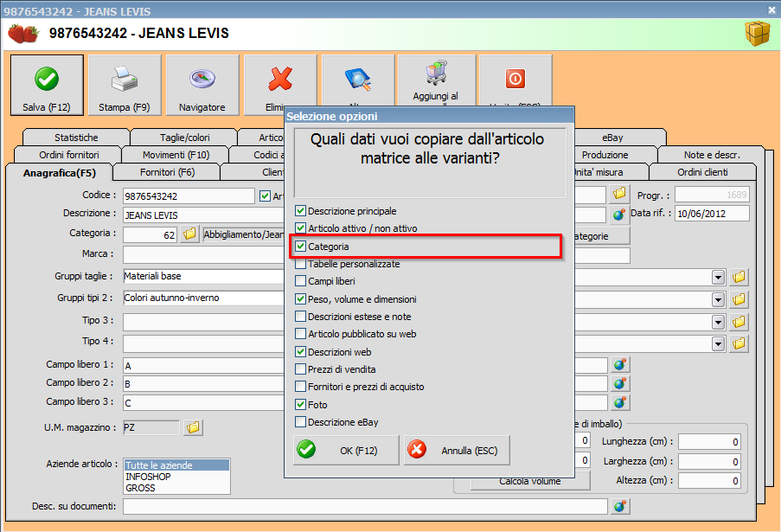Viewport: 781px width, 532px height.
Task: Open the eBay tab
Action: [x=612, y=138]
